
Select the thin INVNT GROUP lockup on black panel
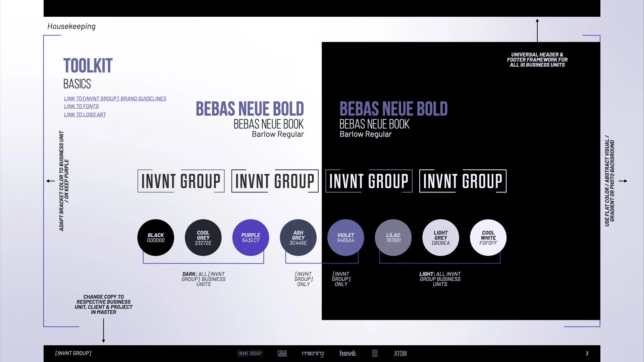tap(368, 181)
